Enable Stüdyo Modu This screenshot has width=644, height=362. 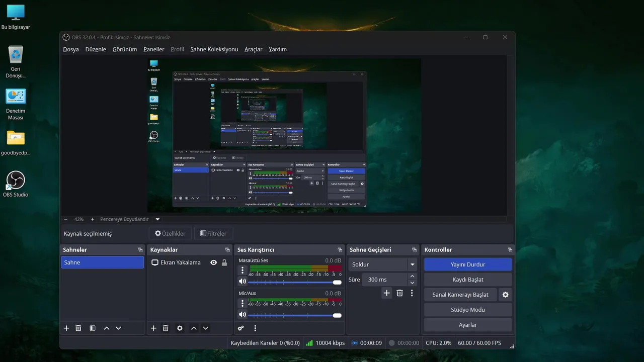click(x=468, y=310)
